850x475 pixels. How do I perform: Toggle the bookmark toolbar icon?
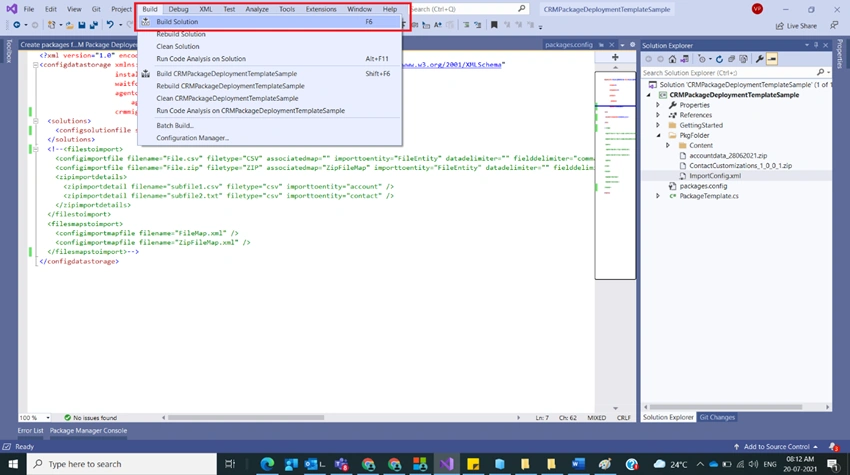[494, 25]
